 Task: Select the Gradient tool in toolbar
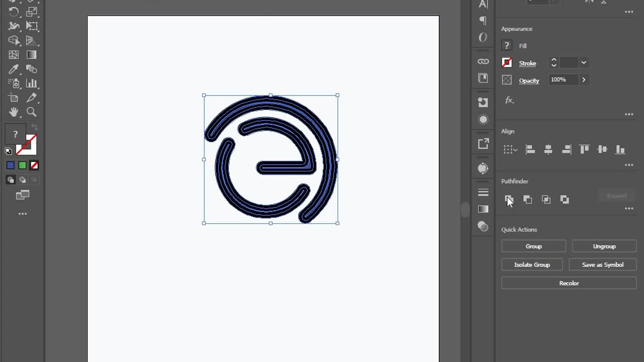coord(32,55)
